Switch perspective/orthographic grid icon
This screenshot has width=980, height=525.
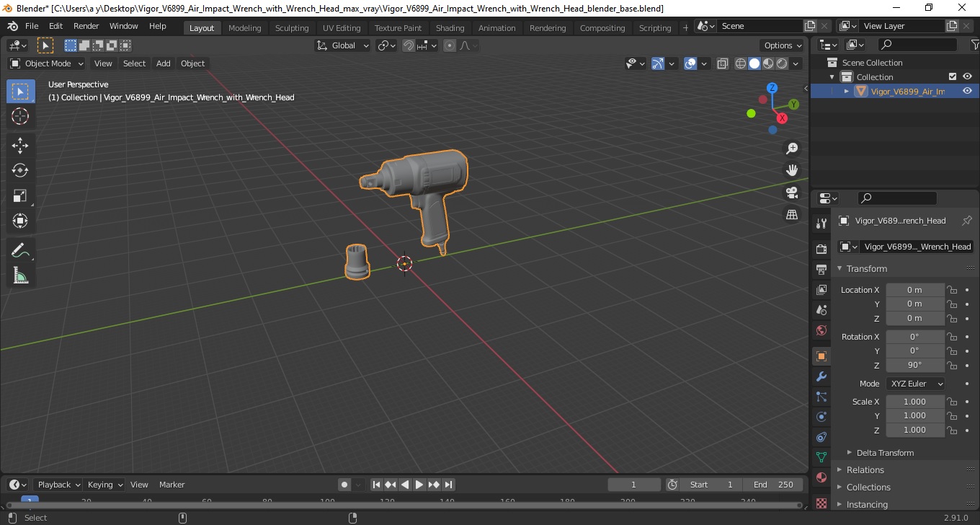point(792,215)
